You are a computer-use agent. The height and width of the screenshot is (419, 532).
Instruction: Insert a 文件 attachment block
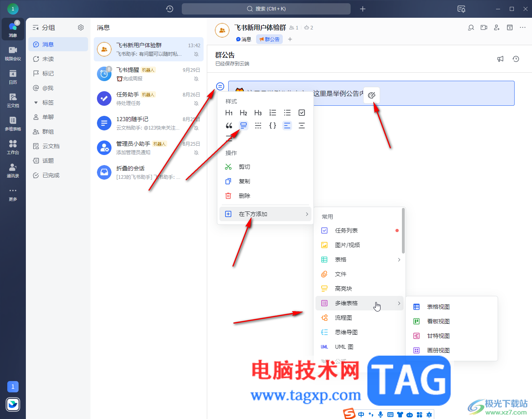tap(360, 274)
